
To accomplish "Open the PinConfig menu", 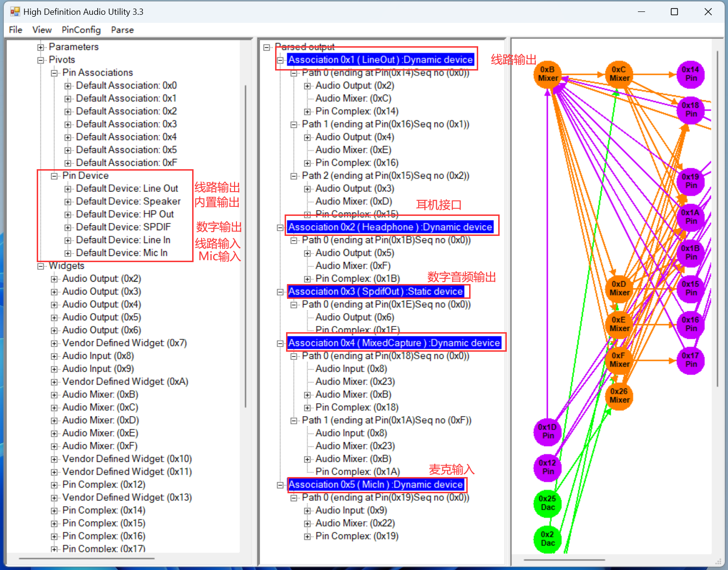I will click(x=81, y=30).
